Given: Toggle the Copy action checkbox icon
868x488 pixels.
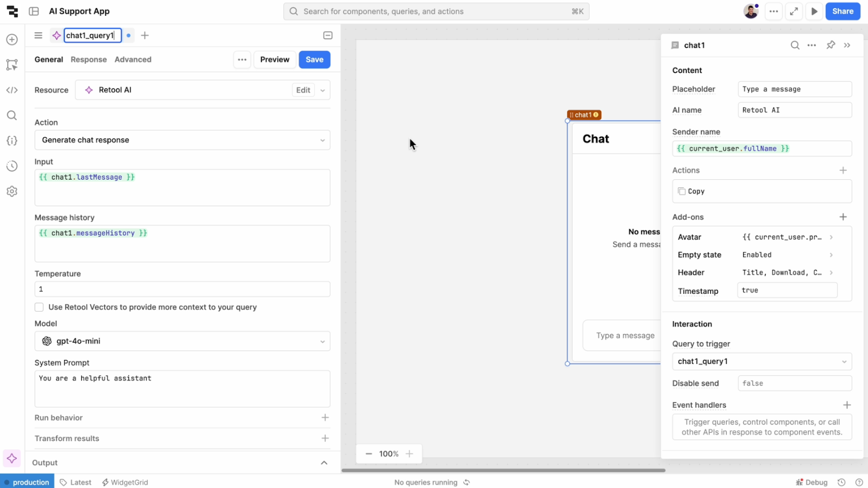Looking at the screenshot, I should 682,191.
